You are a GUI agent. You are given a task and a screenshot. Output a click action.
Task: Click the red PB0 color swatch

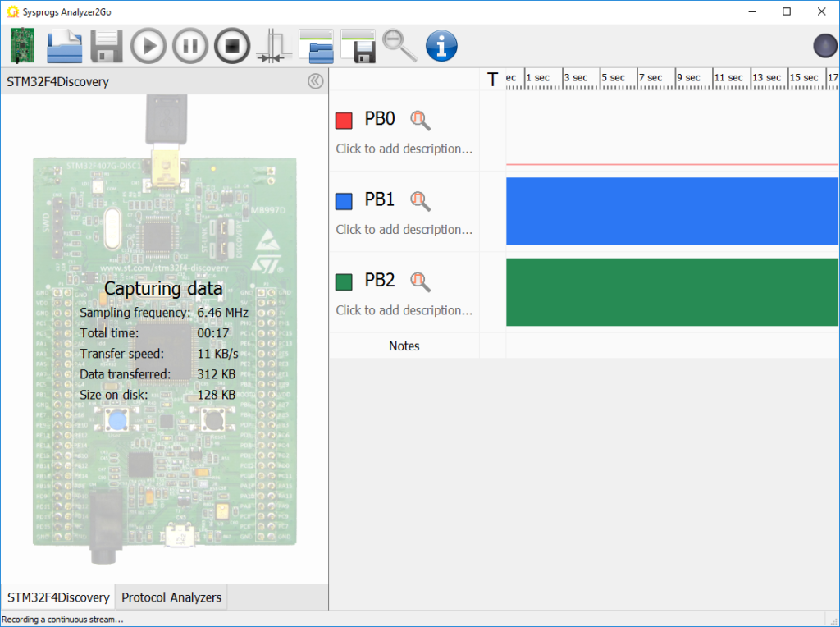click(x=344, y=121)
